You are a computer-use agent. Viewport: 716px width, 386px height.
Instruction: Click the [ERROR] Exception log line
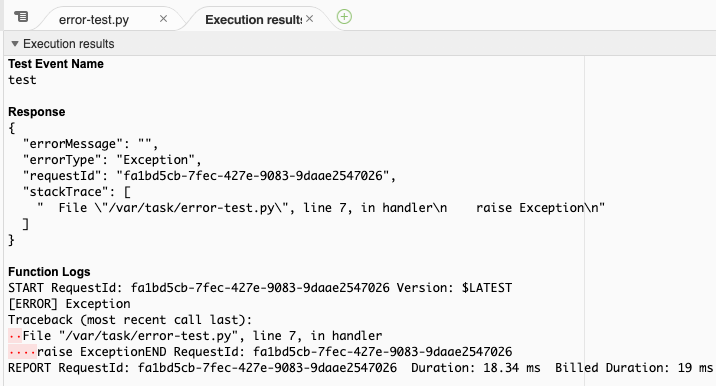(69, 304)
